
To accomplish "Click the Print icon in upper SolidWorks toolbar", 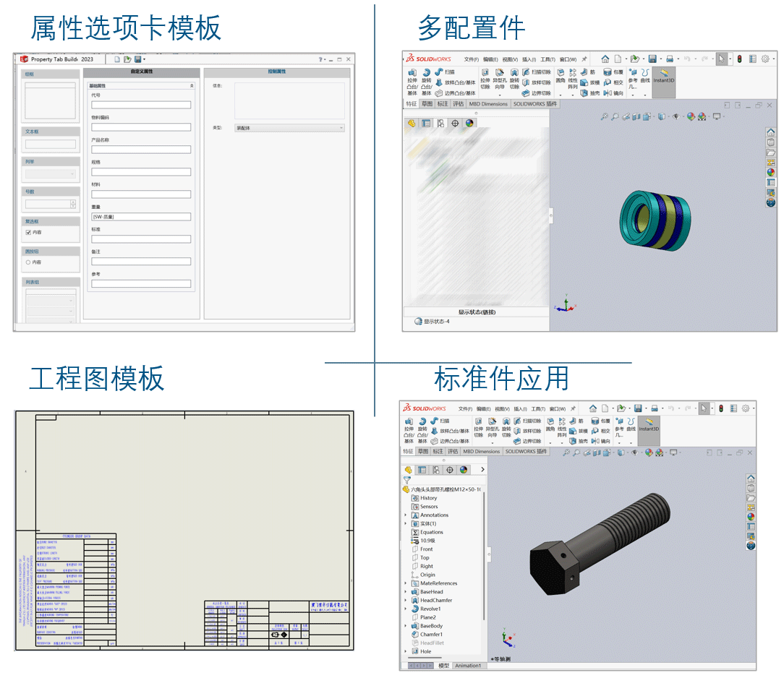I will point(670,59).
